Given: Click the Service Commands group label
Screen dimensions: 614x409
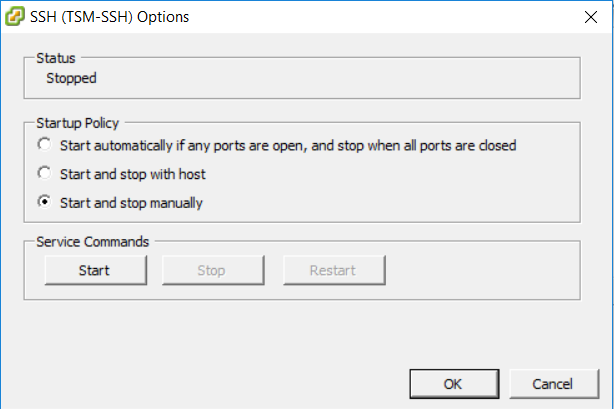Looking at the screenshot, I should (92, 242).
